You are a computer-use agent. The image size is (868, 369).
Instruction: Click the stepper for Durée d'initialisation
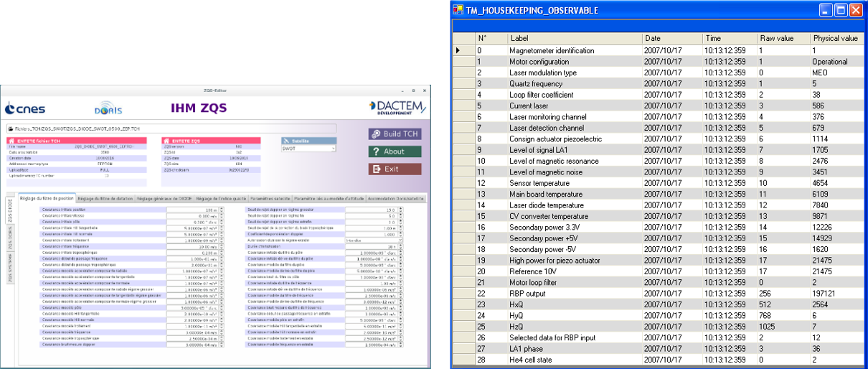401,246
